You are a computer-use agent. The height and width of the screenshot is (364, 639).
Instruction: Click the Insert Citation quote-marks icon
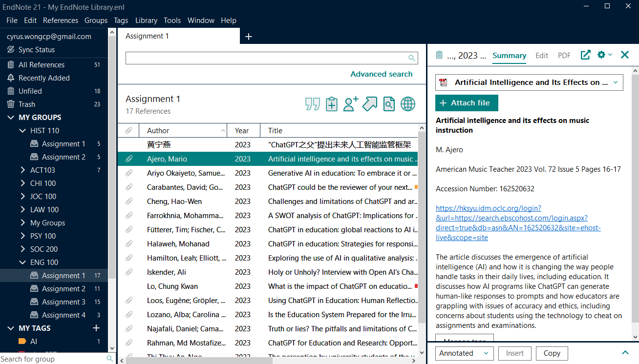pyautogui.click(x=313, y=104)
